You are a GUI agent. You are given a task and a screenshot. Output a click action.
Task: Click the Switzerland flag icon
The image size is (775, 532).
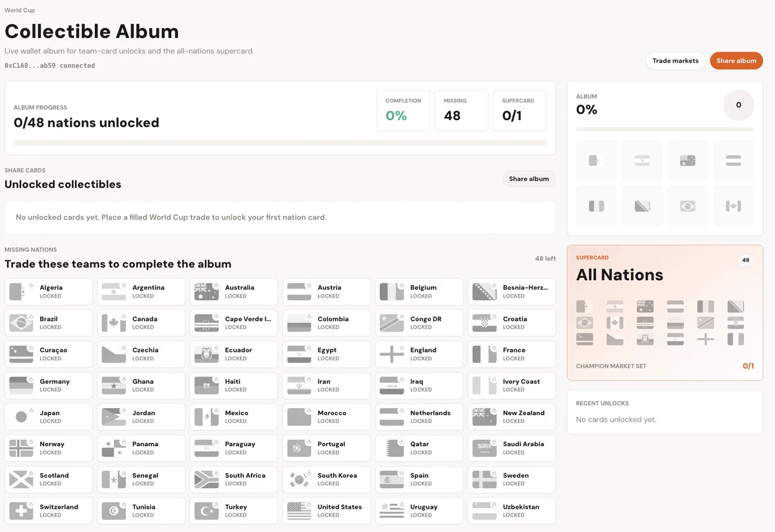[21, 511]
